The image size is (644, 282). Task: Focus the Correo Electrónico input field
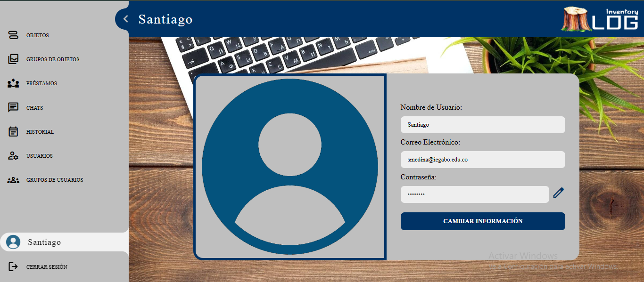tap(482, 160)
